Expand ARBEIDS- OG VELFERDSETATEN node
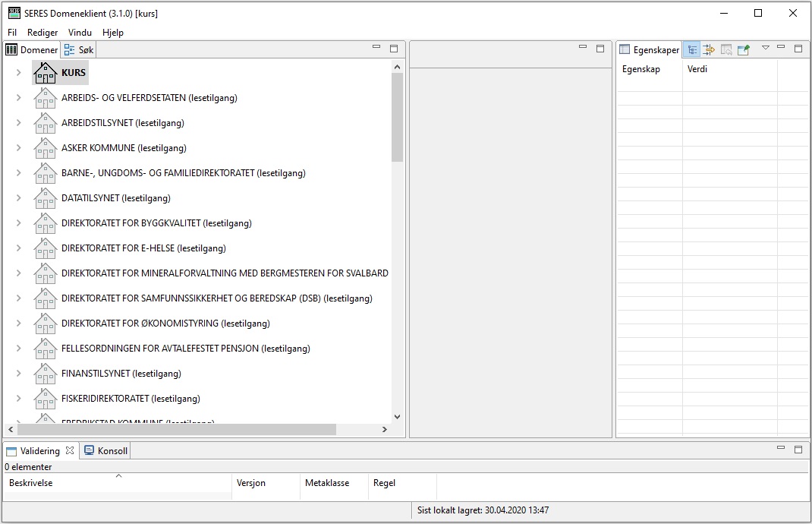812x524 pixels. pyautogui.click(x=19, y=97)
